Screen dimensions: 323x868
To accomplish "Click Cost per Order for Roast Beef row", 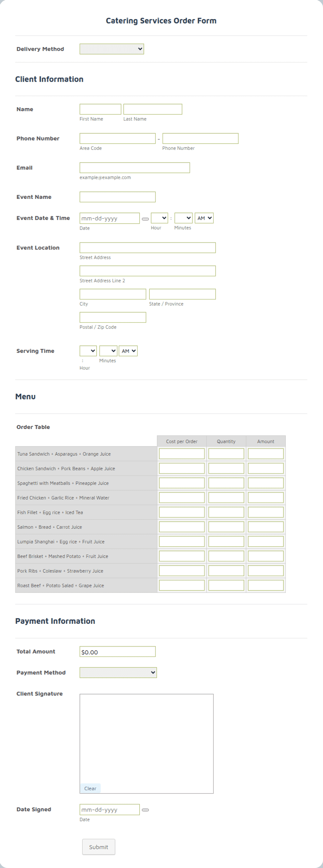I will coord(182,585).
